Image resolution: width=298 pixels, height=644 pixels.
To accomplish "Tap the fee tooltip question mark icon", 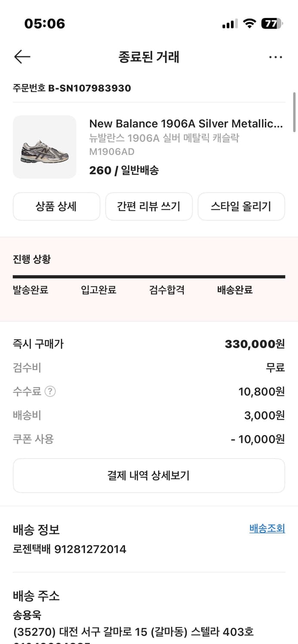I will pyautogui.click(x=50, y=391).
